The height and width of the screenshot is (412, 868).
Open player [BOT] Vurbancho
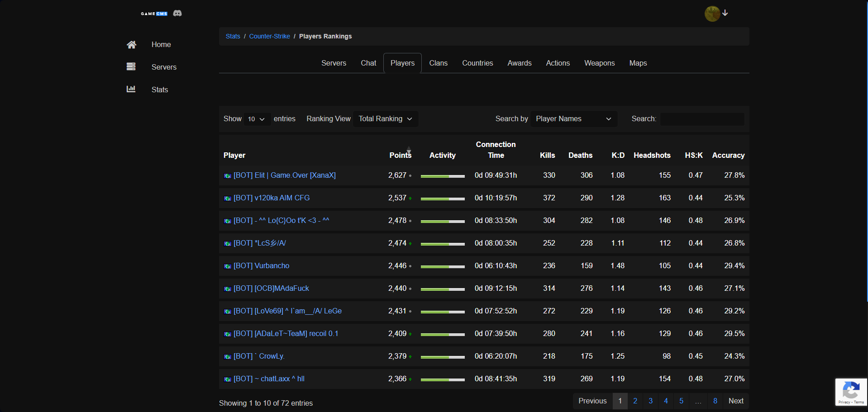pos(262,266)
